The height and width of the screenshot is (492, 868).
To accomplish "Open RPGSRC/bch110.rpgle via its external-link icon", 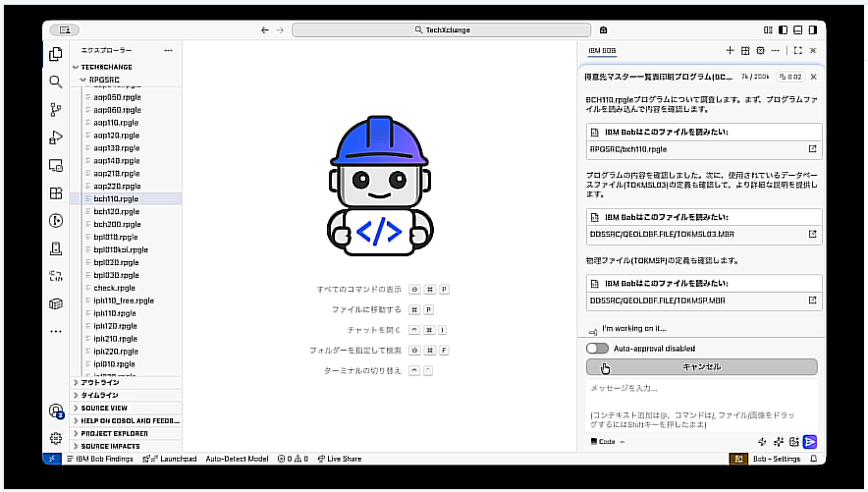I will point(812,149).
